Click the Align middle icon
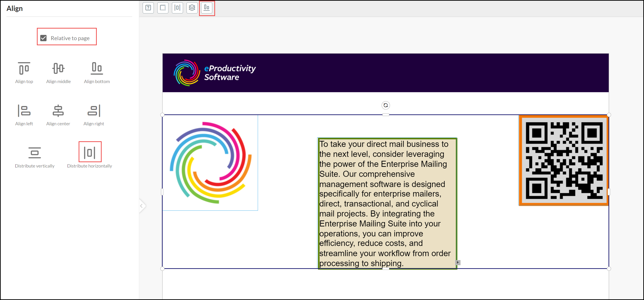 [58, 68]
